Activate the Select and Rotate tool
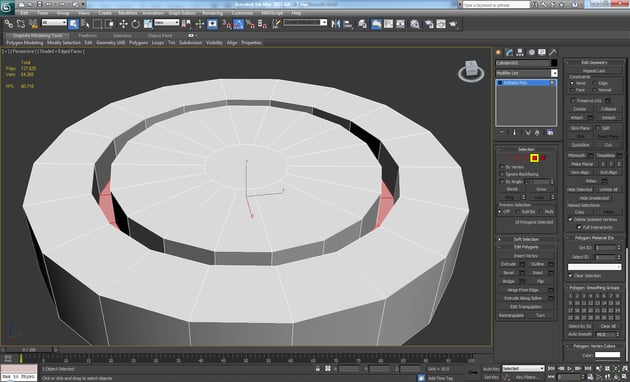630x382 pixels. tap(135, 24)
